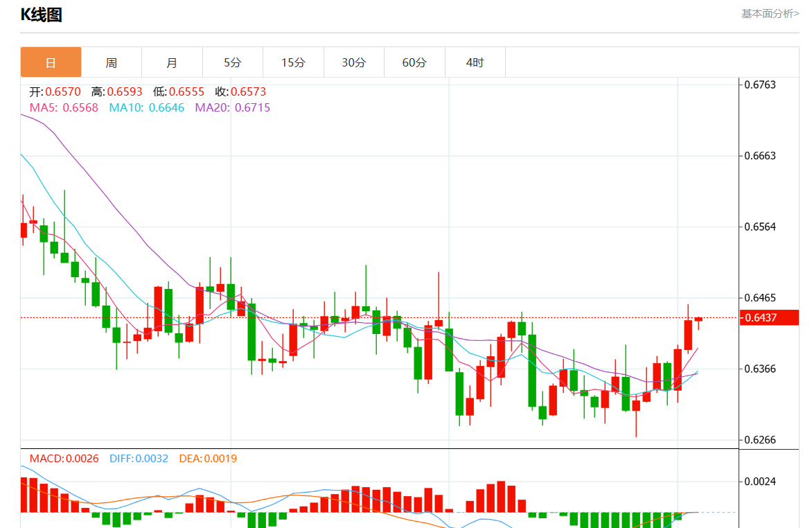The image size is (812, 528).
Task: Click the MA10: 0.6646 indicator label
Action: coord(147,108)
